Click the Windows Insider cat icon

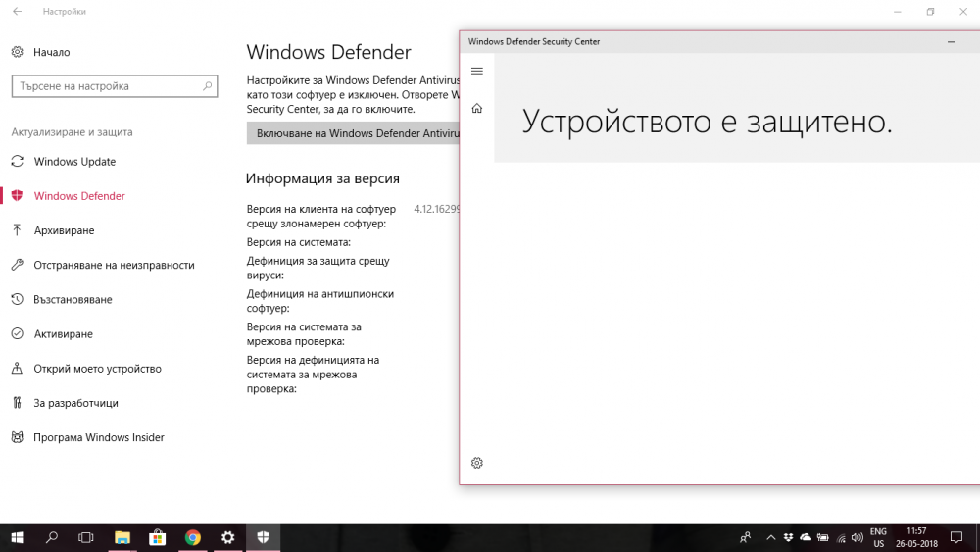pyautogui.click(x=18, y=437)
